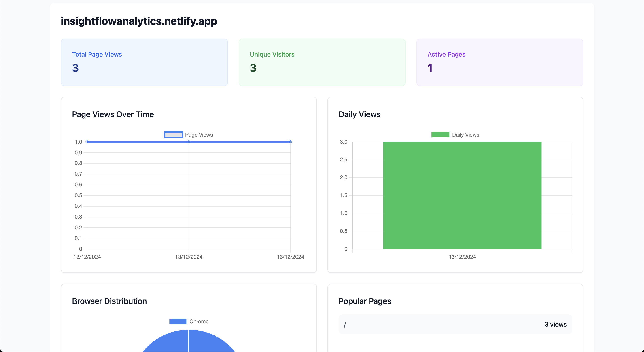Image resolution: width=644 pixels, height=352 pixels.
Task: Click the green Daily Views bar
Action: coord(462,195)
